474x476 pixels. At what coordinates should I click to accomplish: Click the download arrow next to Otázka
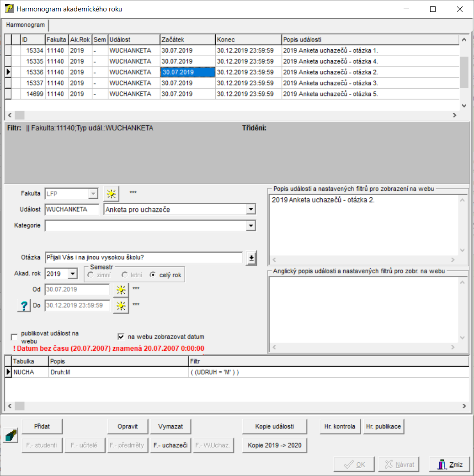coord(251,258)
